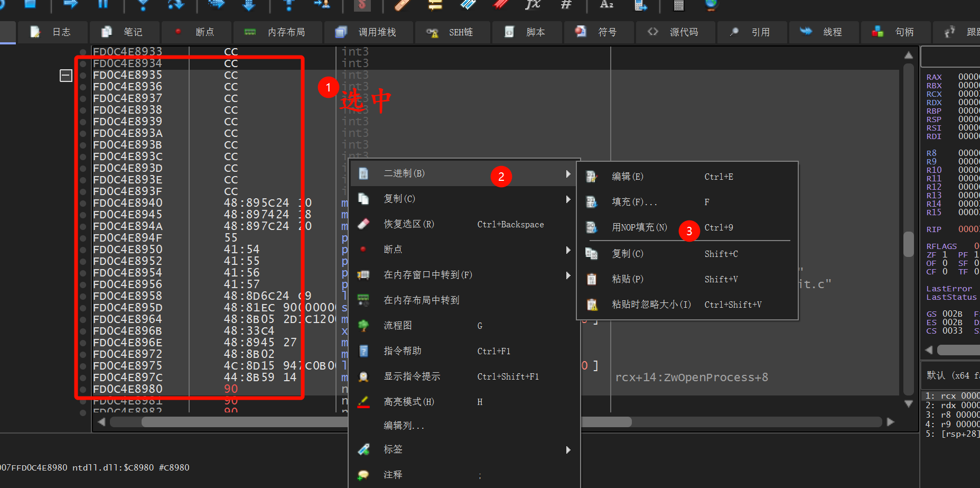Screen dimensions: 980x488
Task: Open the Functions fx toolbar icon
Action: click(x=533, y=4)
